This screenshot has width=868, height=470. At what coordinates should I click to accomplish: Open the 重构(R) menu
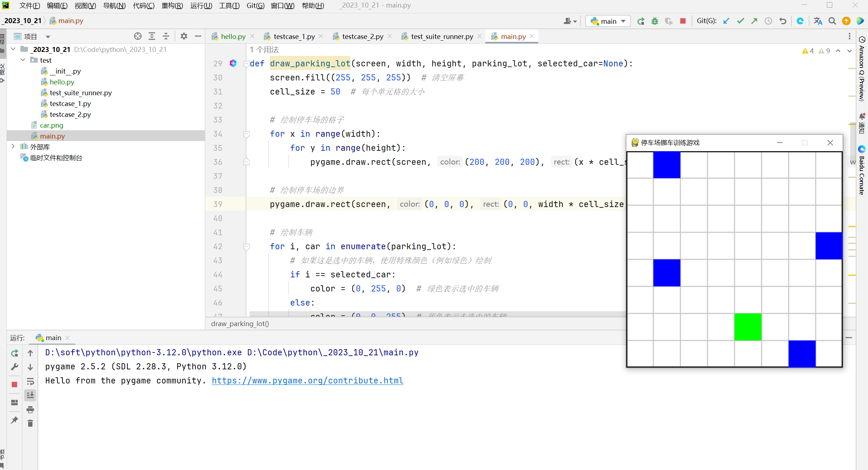[172, 5]
